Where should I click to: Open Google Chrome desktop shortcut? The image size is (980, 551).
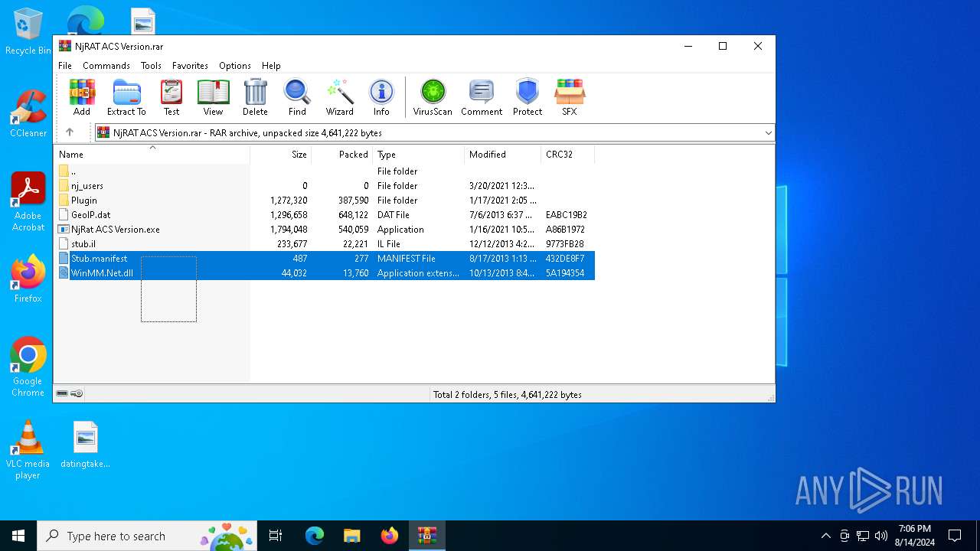pos(28,367)
